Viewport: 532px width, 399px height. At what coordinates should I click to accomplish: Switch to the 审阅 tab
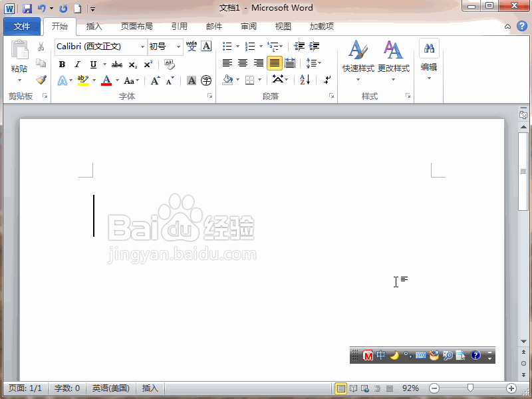[x=249, y=27]
